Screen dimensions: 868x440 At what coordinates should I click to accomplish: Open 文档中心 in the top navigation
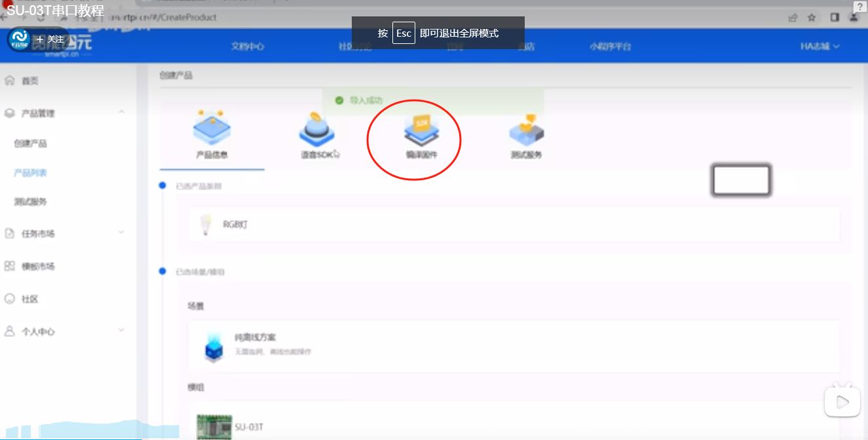(248, 47)
